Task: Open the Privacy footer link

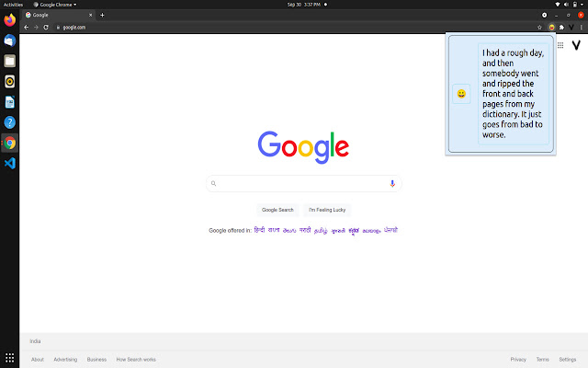Action: [x=518, y=360]
